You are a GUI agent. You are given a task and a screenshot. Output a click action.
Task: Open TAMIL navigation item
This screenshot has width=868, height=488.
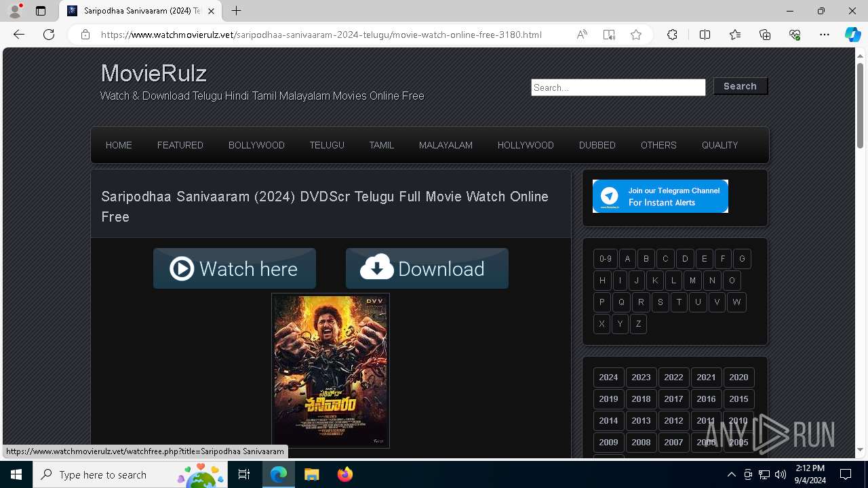382,145
